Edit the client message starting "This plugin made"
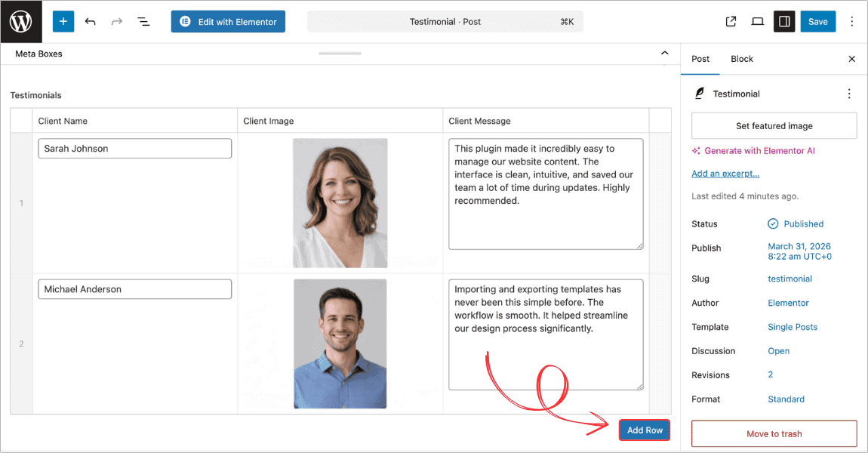868x453 pixels. tap(546, 194)
